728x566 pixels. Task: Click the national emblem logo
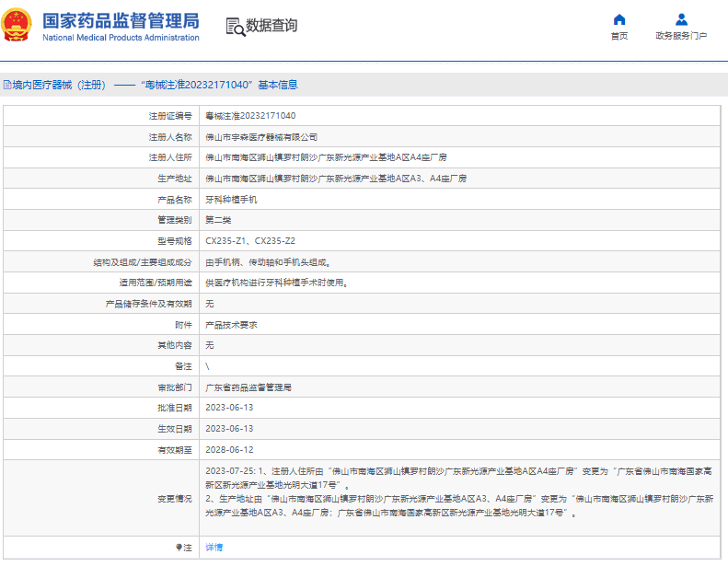pyautogui.click(x=17, y=25)
